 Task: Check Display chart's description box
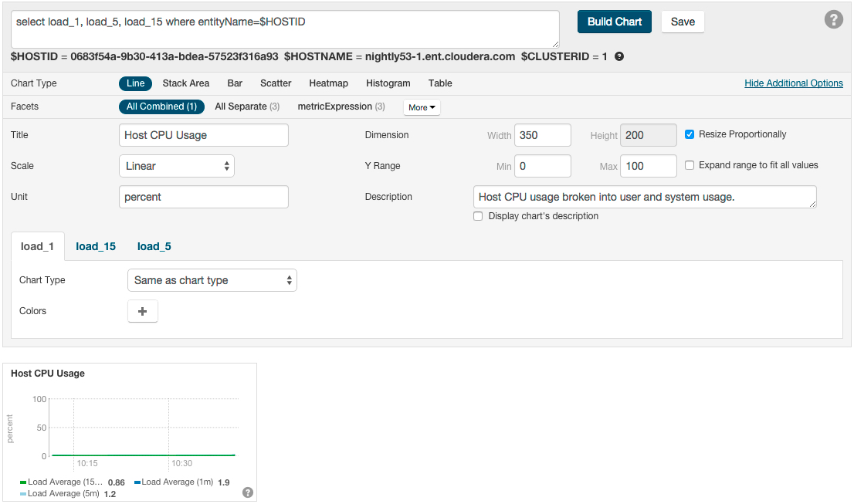478,217
